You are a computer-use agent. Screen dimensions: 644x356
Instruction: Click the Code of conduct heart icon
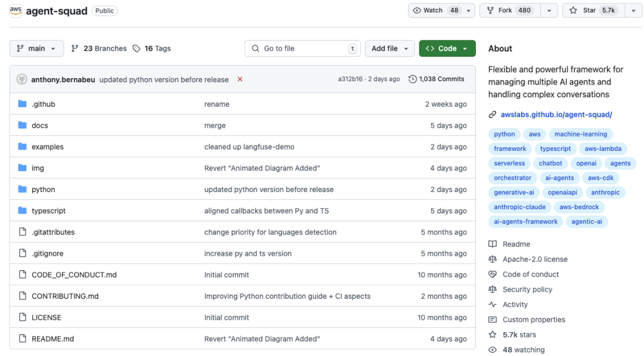(493, 274)
